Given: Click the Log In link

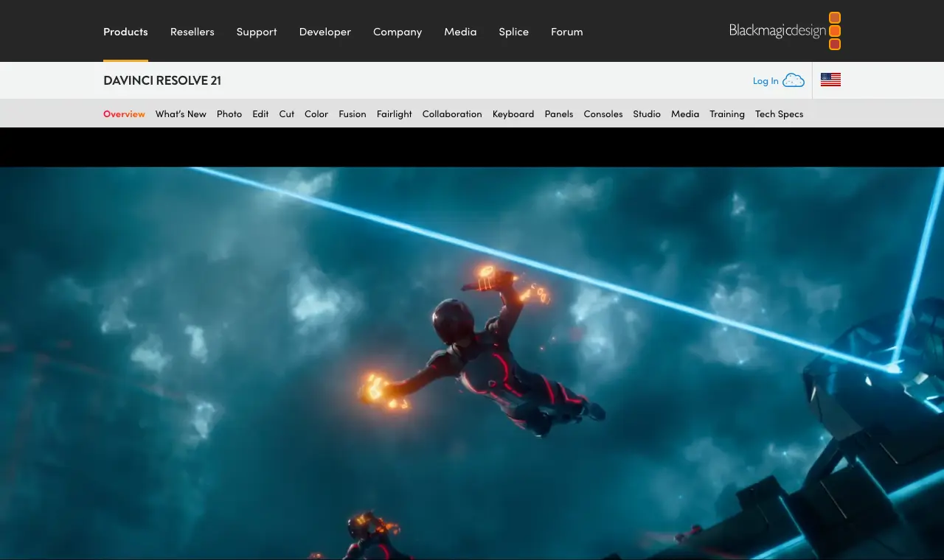Looking at the screenshot, I should click(766, 81).
